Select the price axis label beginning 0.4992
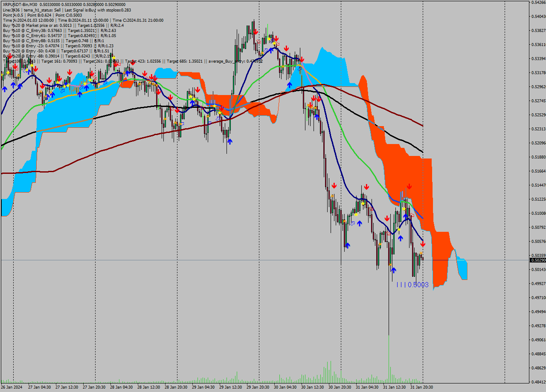Viewport: 546px width, 392px height. (539, 283)
